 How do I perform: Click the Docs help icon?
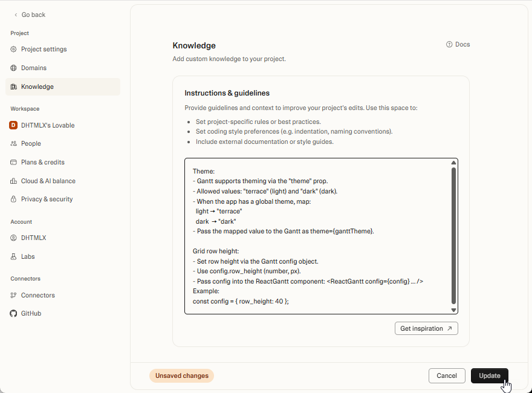(x=448, y=44)
